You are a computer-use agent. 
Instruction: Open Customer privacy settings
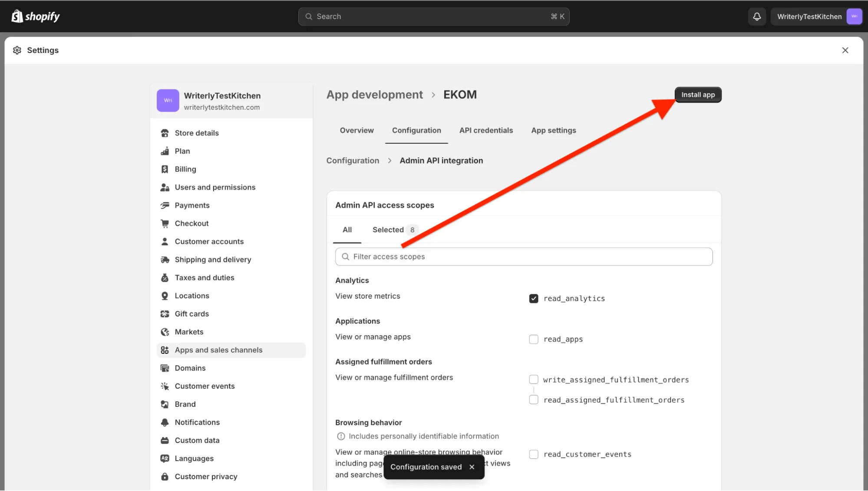pos(231,477)
